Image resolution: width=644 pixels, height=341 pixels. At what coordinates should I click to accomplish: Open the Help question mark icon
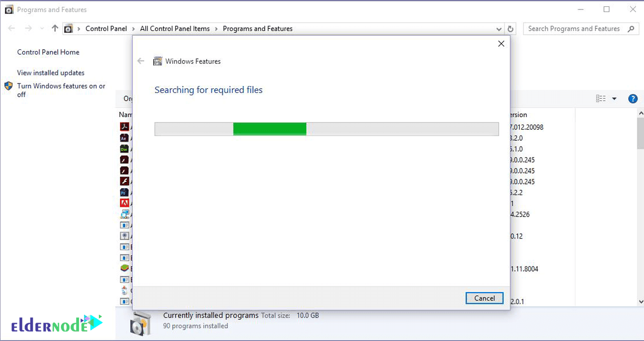pos(633,98)
